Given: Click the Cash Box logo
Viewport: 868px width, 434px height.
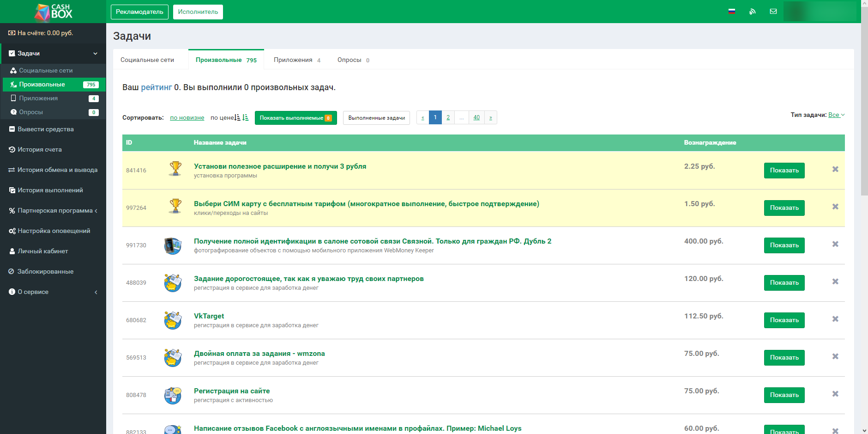Looking at the screenshot, I should 54,12.
